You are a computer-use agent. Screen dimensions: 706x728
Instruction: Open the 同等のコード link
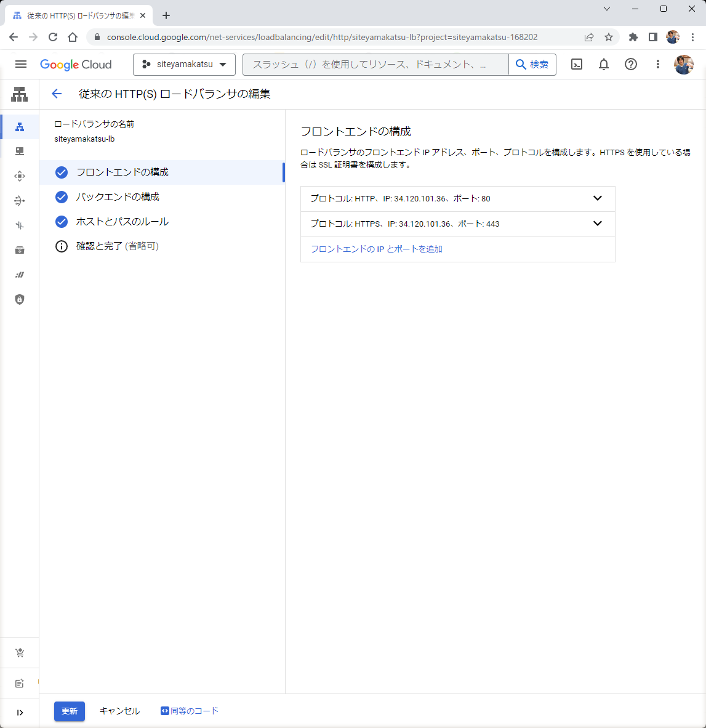tap(190, 711)
